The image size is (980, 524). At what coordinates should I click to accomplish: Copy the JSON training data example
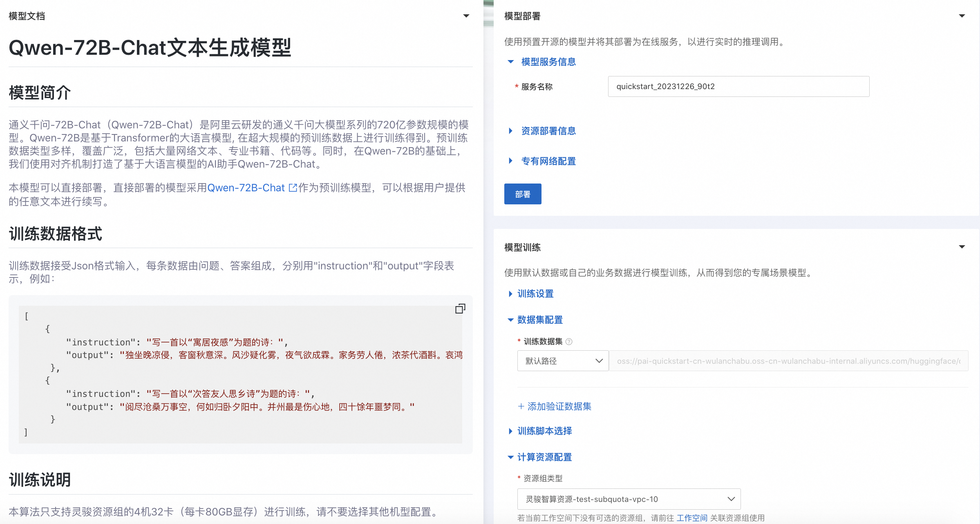(x=460, y=308)
